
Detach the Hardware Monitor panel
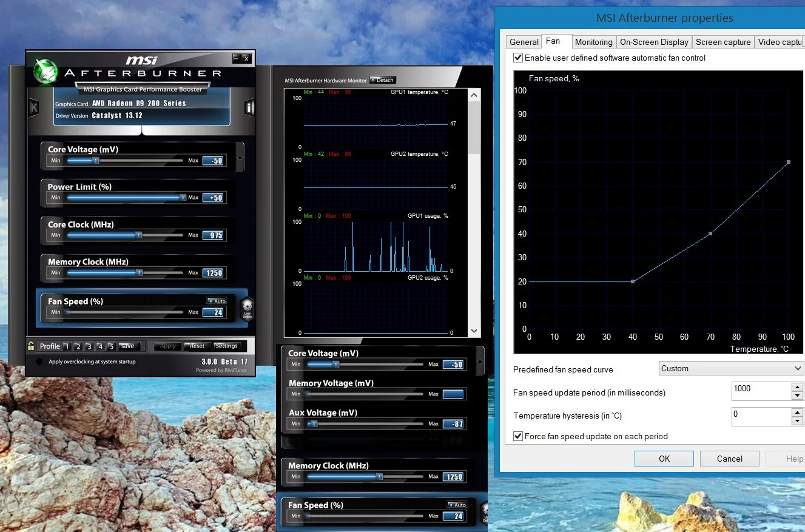(x=383, y=80)
